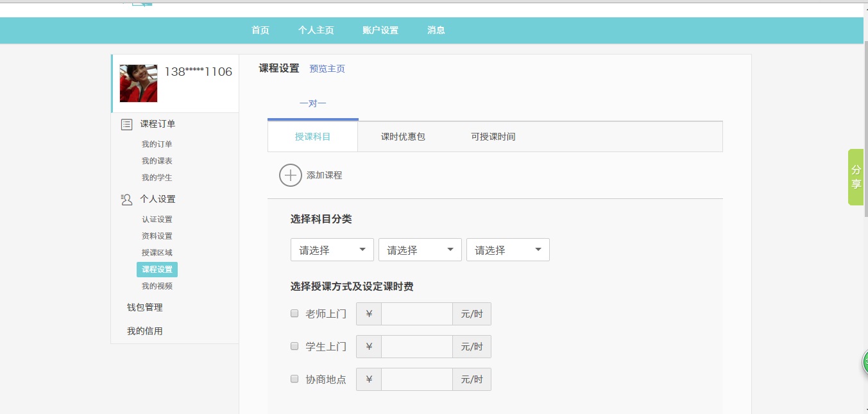
Task: Switch to the 课时优惠包 tab
Action: pos(403,137)
